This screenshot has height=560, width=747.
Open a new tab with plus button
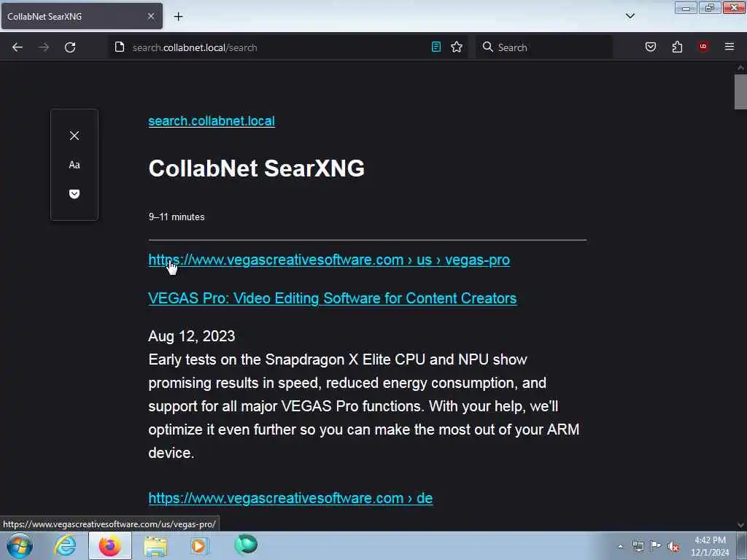coord(178,17)
